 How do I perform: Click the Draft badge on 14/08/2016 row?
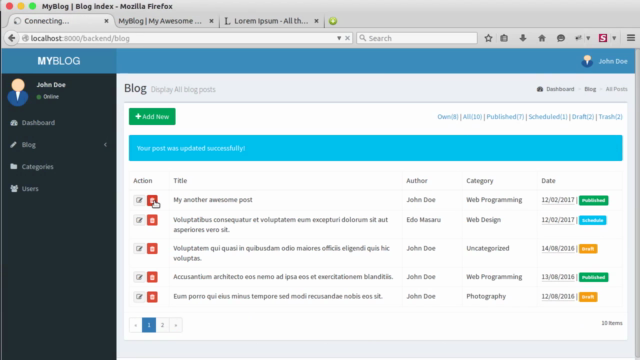pos(588,249)
